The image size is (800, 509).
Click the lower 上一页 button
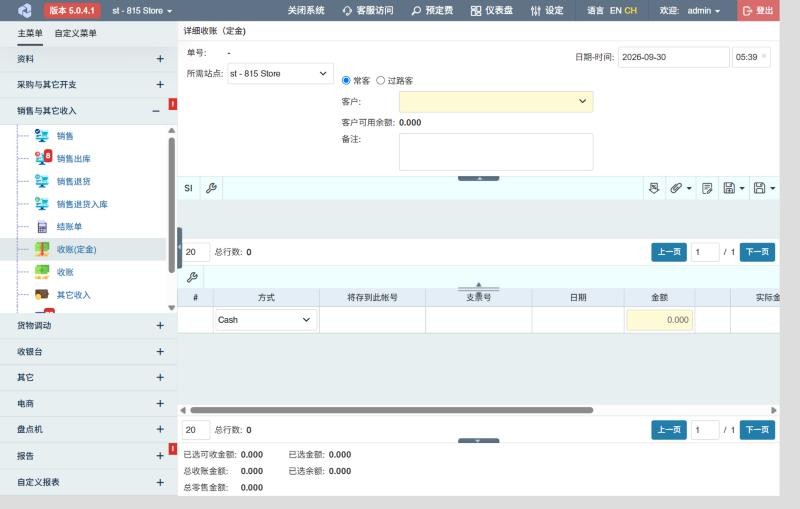click(x=669, y=430)
